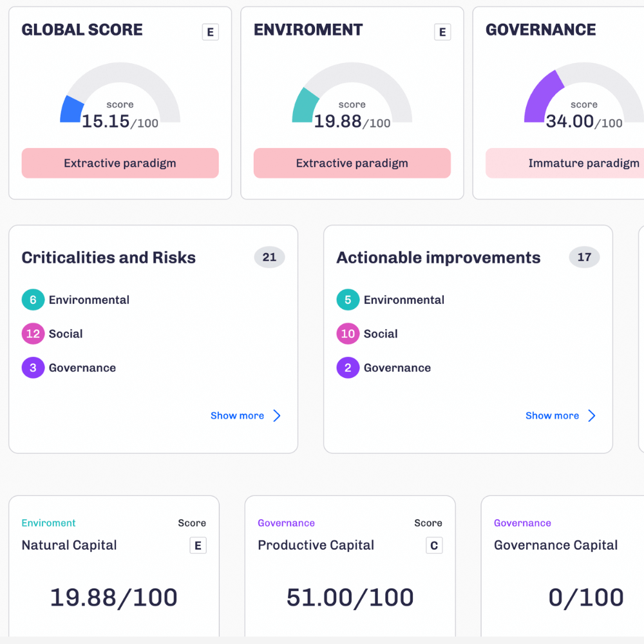This screenshot has width=644, height=644.
Task: Click the teal Enviroment category label
Action: [x=48, y=523]
